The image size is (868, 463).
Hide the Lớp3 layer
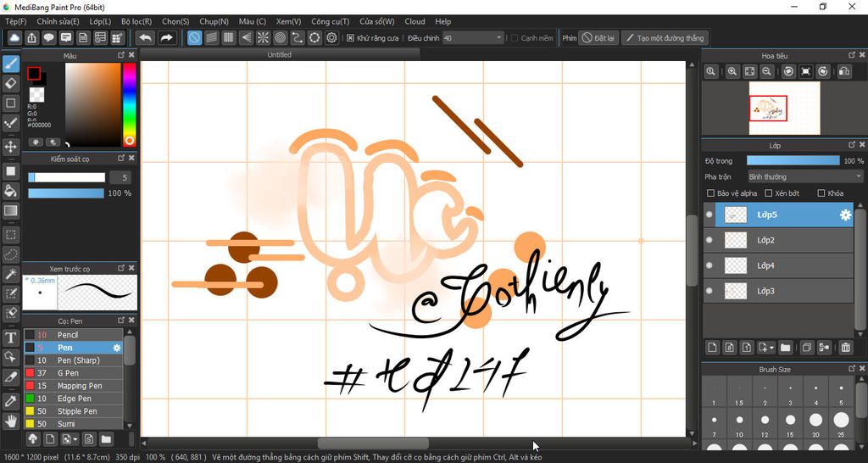click(709, 291)
